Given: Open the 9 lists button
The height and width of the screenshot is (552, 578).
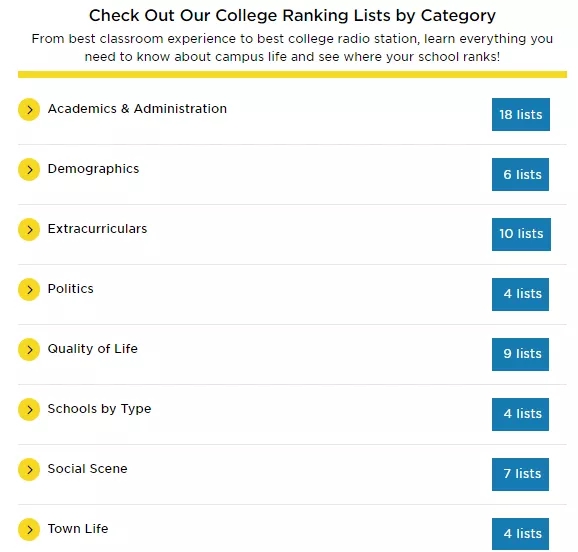Looking at the screenshot, I should pyautogui.click(x=520, y=354).
